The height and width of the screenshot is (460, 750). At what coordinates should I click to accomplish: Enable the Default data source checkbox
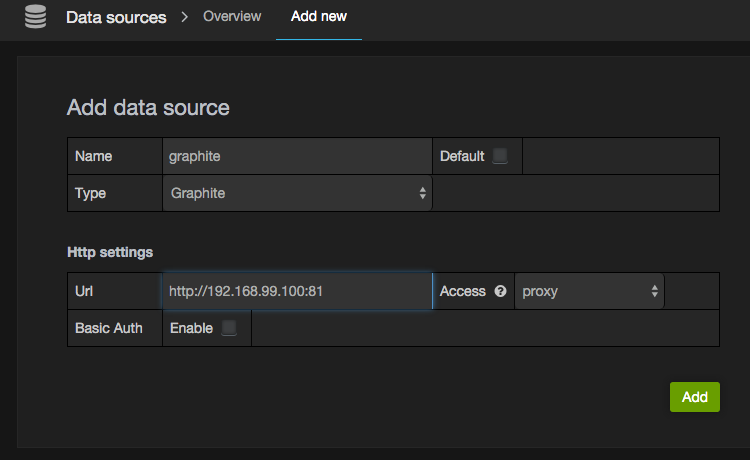[x=500, y=156]
